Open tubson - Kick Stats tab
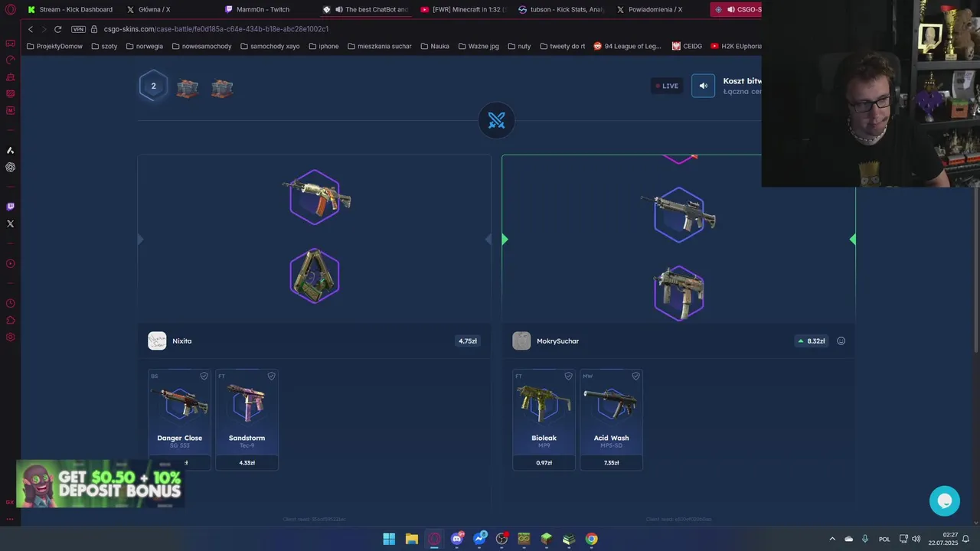The width and height of the screenshot is (980, 551). coord(562,9)
